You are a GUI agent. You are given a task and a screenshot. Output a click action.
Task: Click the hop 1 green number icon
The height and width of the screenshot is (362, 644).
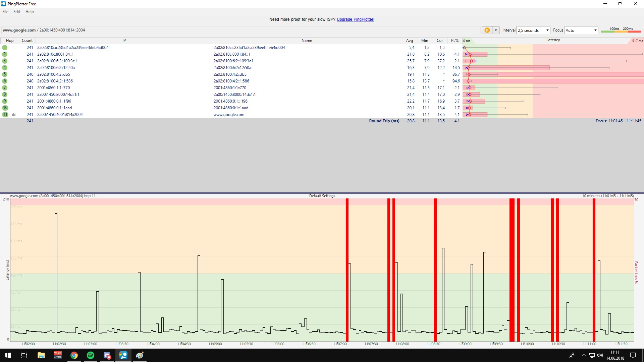click(x=5, y=48)
